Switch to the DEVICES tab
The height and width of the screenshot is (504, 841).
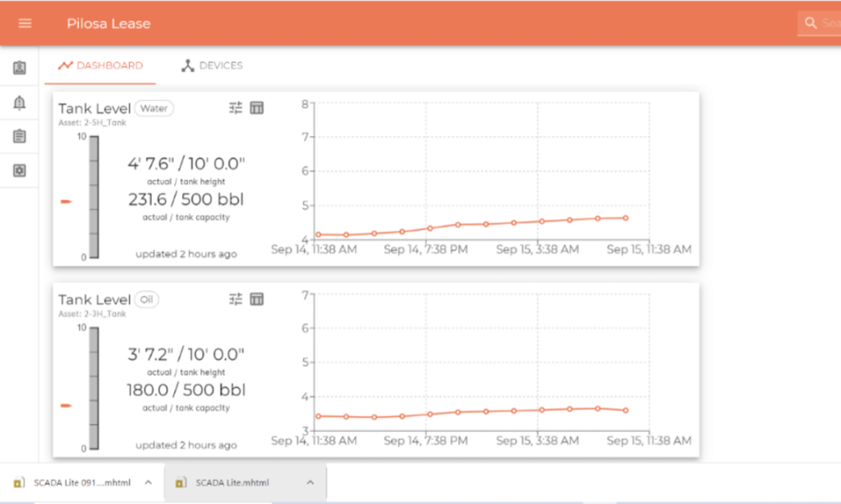point(211,65)
